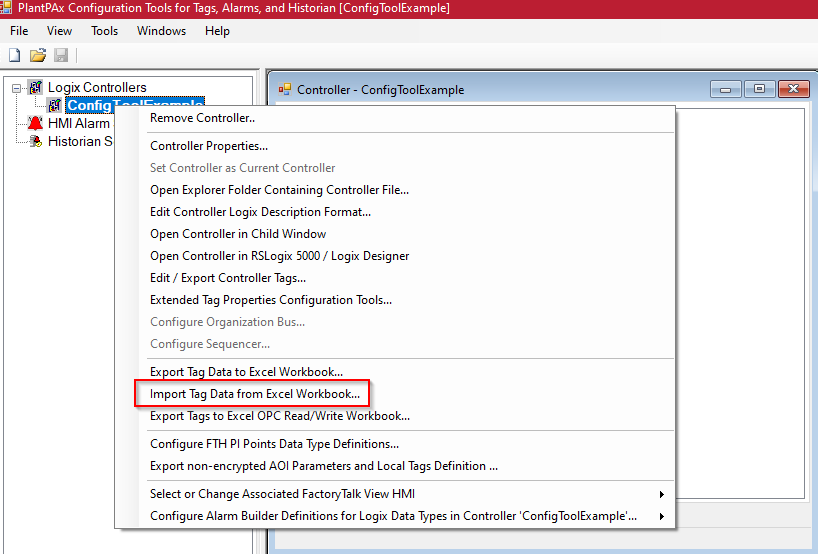Choose Edit / Export Controller Tags...
This screenshot has height=554, width=818.
point(228,278)
